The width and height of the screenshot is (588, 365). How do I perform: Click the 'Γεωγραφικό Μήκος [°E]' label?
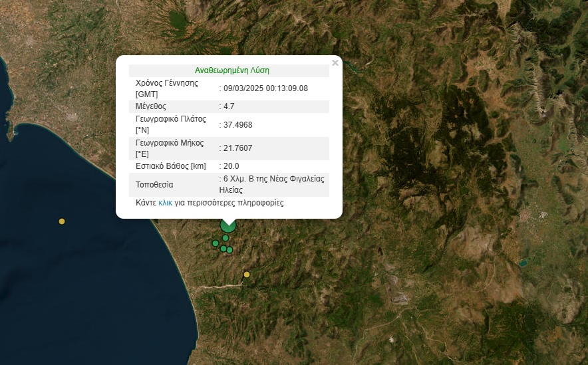(170, 148)
